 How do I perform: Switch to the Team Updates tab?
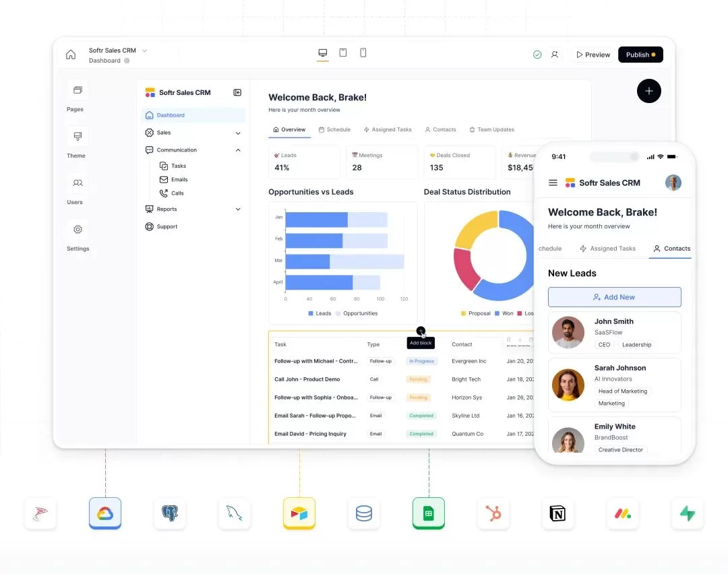tap(491, 129)
